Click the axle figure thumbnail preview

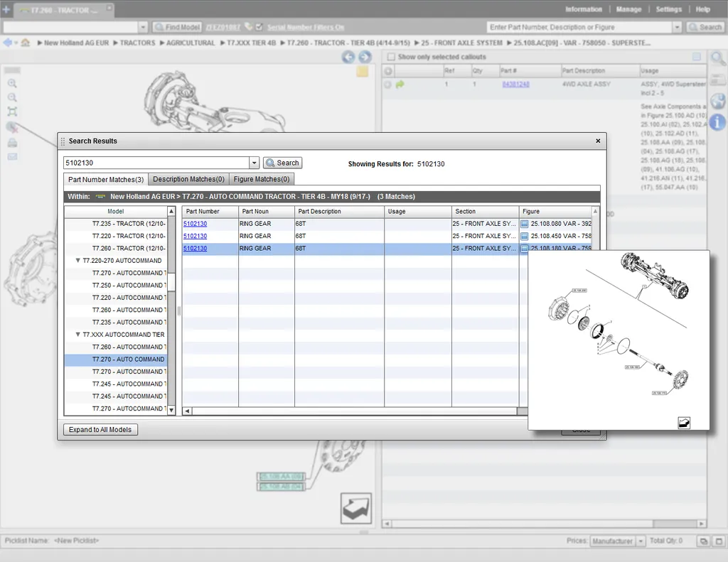point(619,340)
